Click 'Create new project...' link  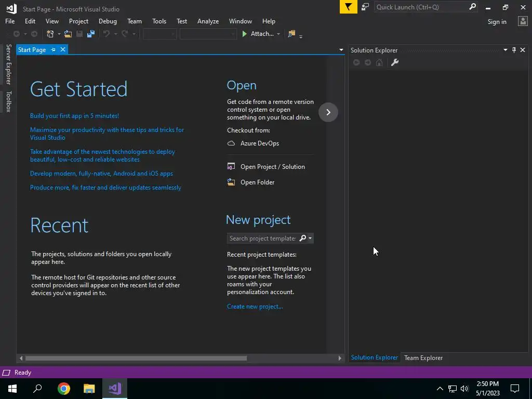tap(255, 307)
